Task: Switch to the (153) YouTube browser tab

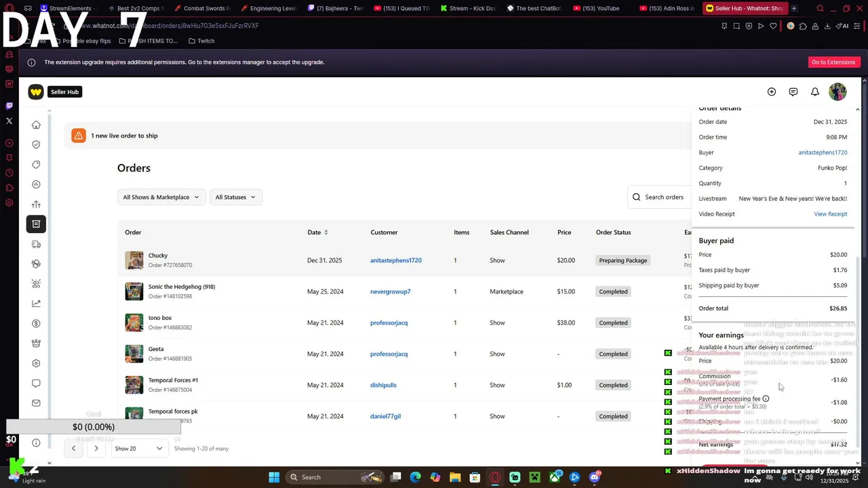Action: 601,8
